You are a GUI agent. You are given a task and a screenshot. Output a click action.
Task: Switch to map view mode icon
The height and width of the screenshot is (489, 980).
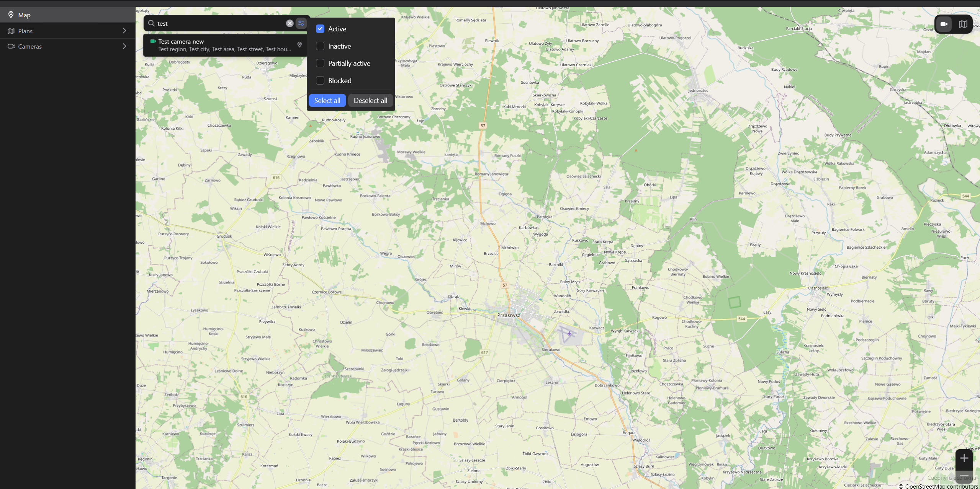tap(963, 24)
